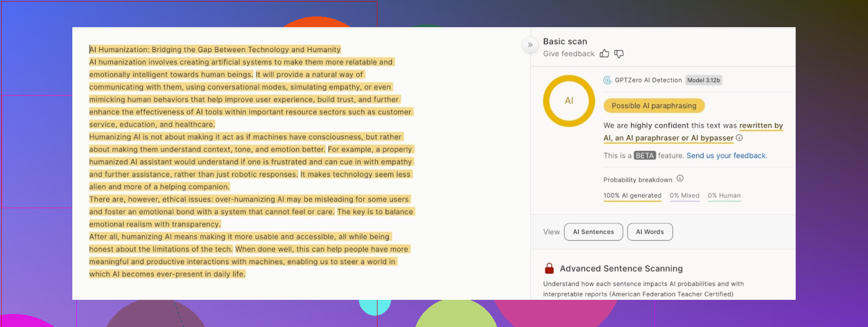Click the yellow AI donut chart
This screenshot has width=868, height=327.
tap(568, 101)
